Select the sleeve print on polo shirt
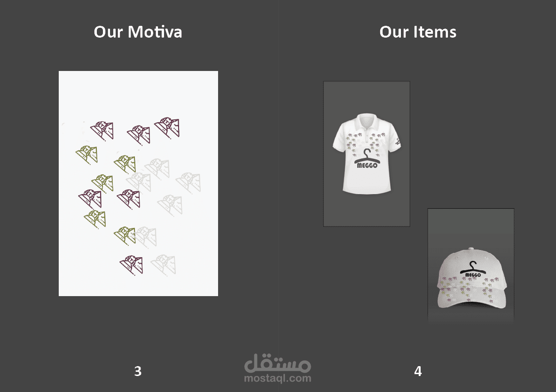 pyautogui.click(x=398, y=141)
